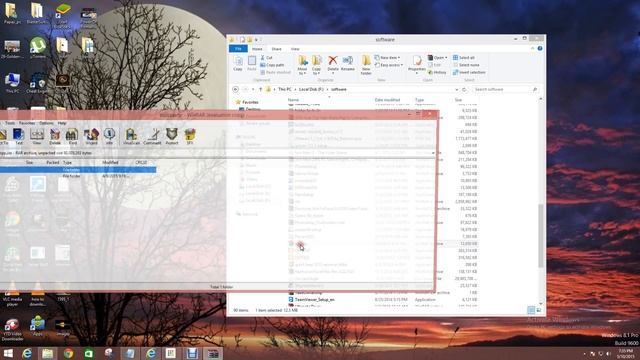Image resolution: width=640 pixels, height=360 pixels.
Task: Open the Wizard tool in WinRAR
Action: tap(91, 136)
